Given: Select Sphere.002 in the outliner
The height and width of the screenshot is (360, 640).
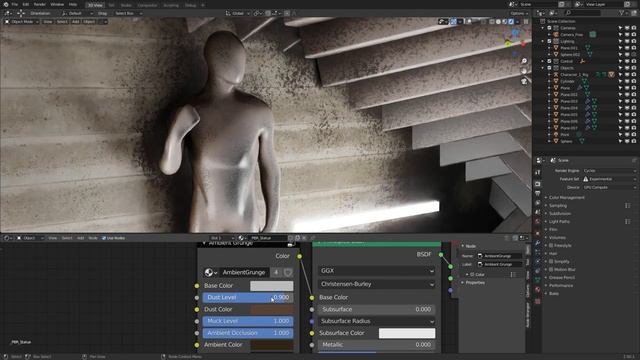Looking at the screenshot, I should [x=570, y=55].
